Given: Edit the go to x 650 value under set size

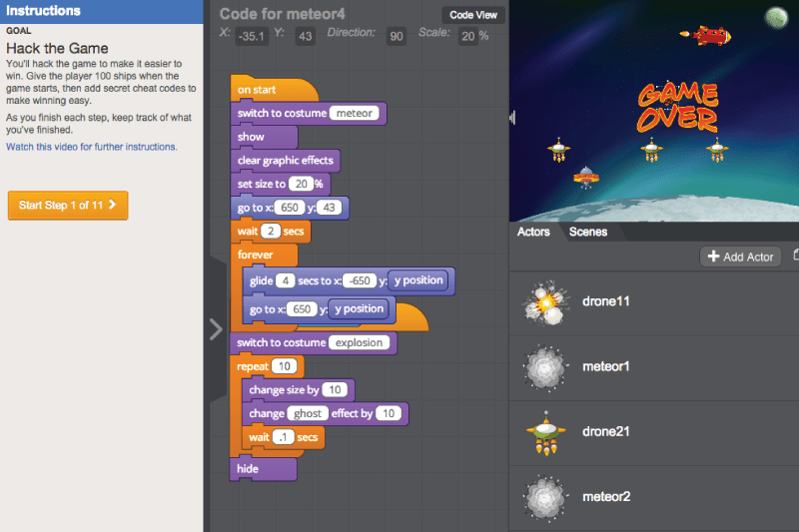Looking at the screenshot, I should coord(290,208).
